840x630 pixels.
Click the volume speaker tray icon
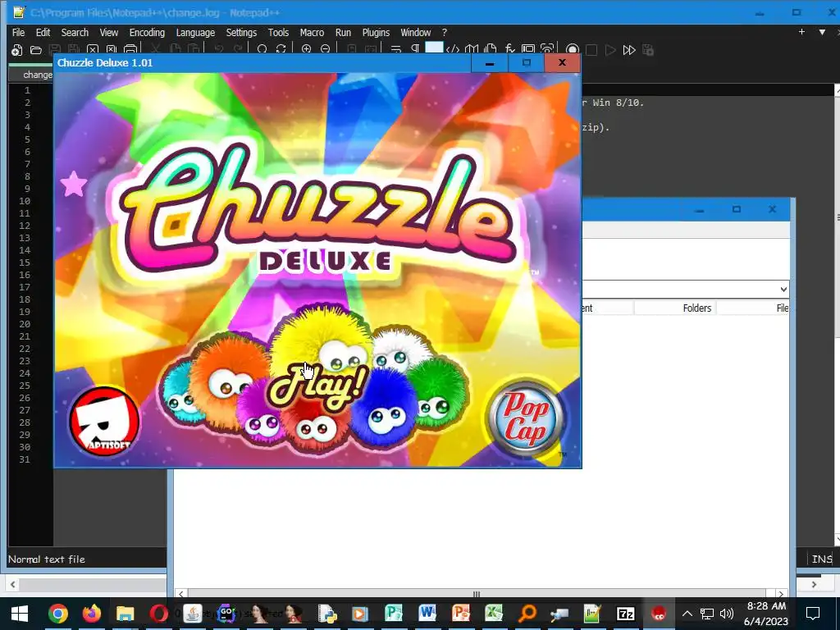tap(727, 614)
